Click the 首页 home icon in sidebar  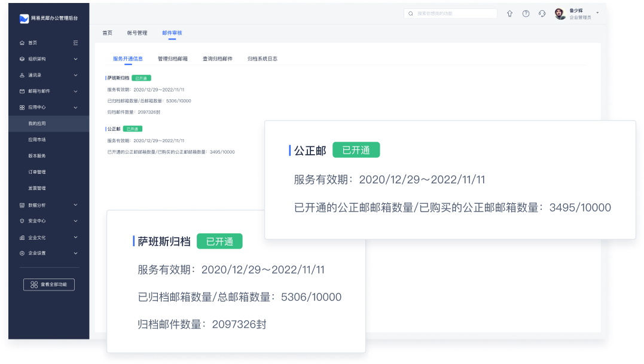22,43
